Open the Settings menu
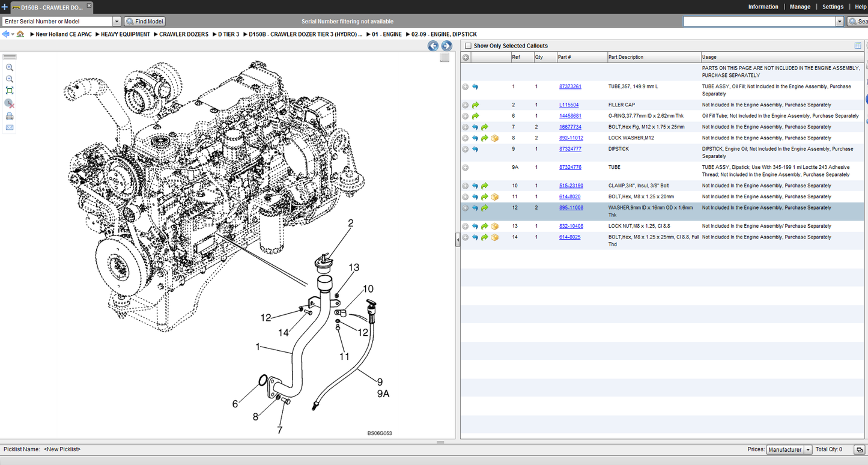 tap(833, 7)
